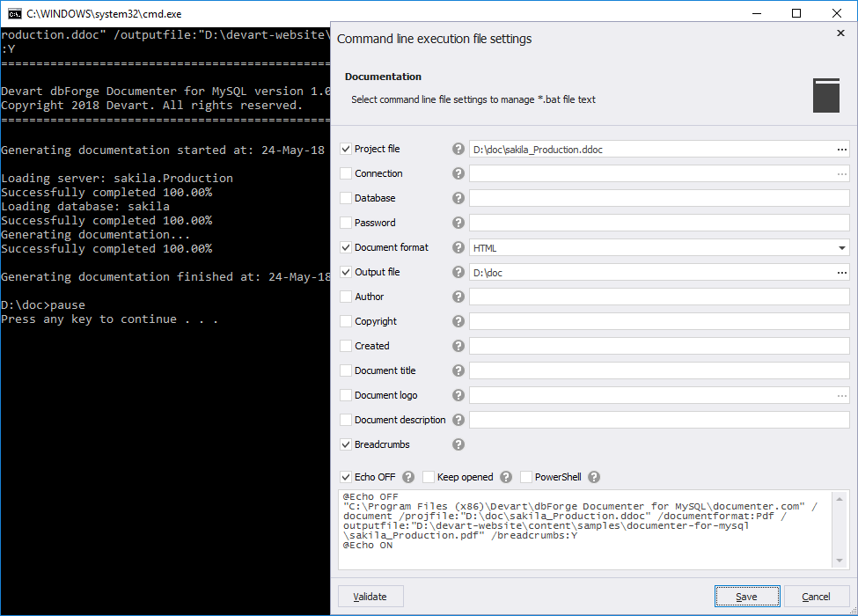Enable the Password checkbox
The height and width of the screenshot is (616, 858).
click(346, 223)
